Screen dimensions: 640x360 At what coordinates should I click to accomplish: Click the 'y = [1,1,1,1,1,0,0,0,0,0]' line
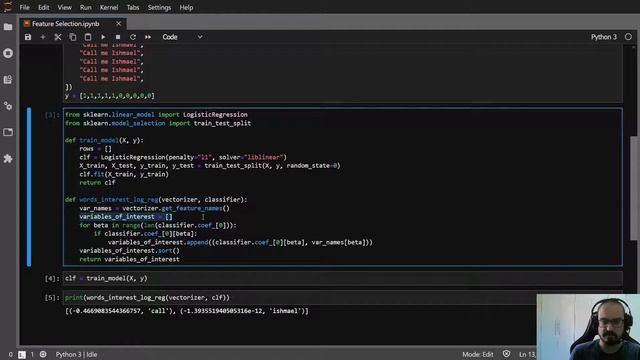tap(109, 96)
